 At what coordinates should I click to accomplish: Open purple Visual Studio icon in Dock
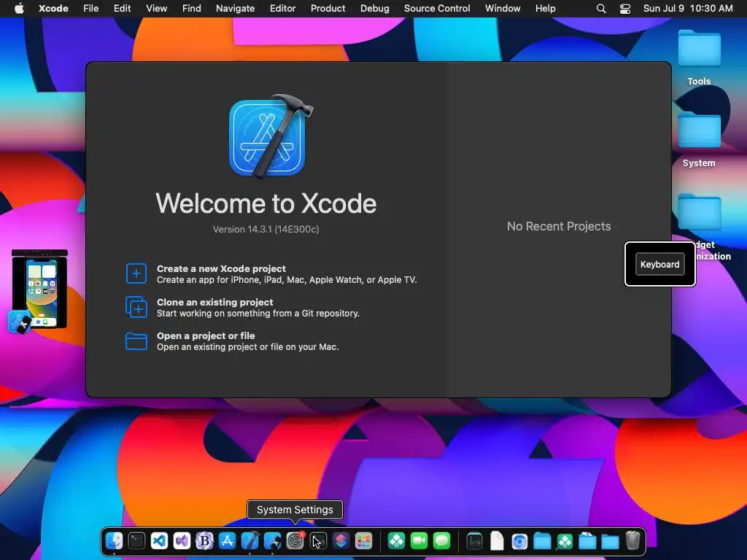[182, 541]
